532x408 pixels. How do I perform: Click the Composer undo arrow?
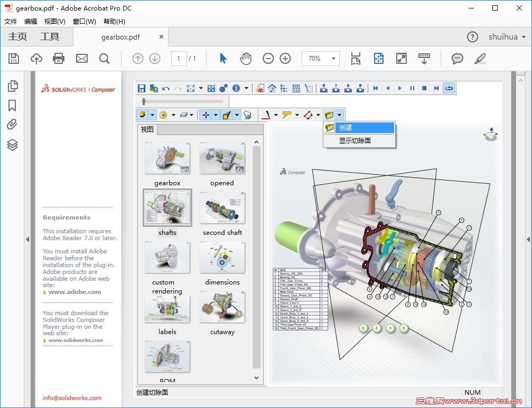click(x=166, y=89)
